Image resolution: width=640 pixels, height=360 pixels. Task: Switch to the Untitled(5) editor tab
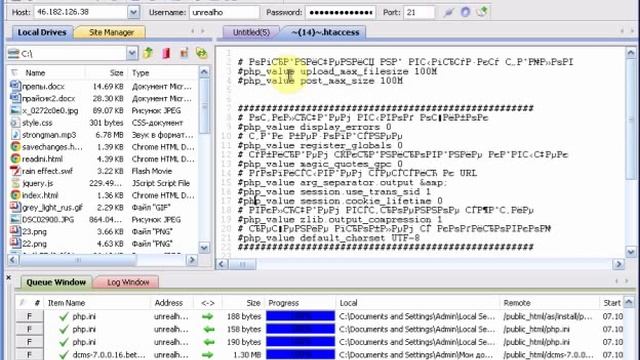pyautogui.click(x=251, y=32)
